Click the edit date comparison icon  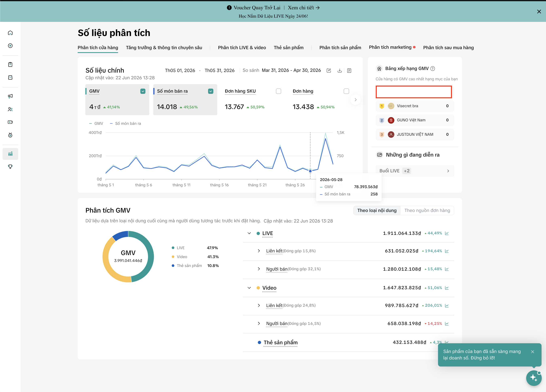click(329, 71)
